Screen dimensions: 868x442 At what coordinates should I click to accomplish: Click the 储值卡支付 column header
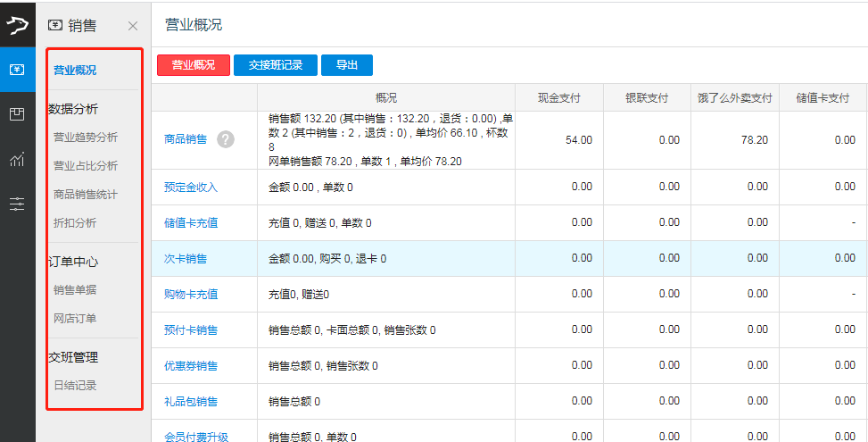tap(823, 98)
